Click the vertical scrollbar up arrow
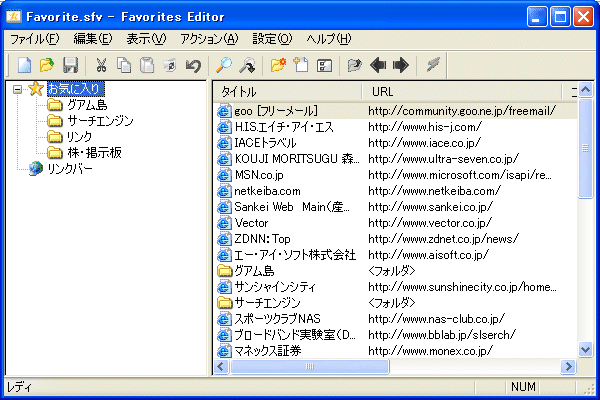600x400 pixels. pyautogui.click(x=585, y=90)
